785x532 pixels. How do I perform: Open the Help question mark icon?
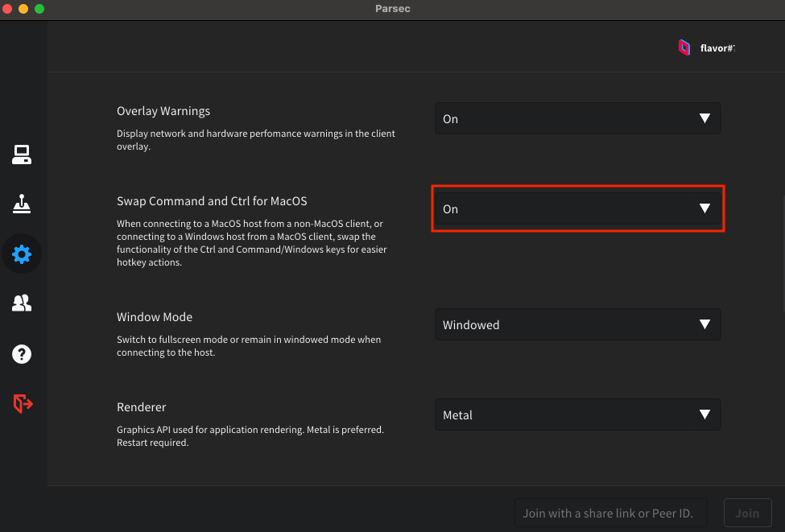pos(22,354)
